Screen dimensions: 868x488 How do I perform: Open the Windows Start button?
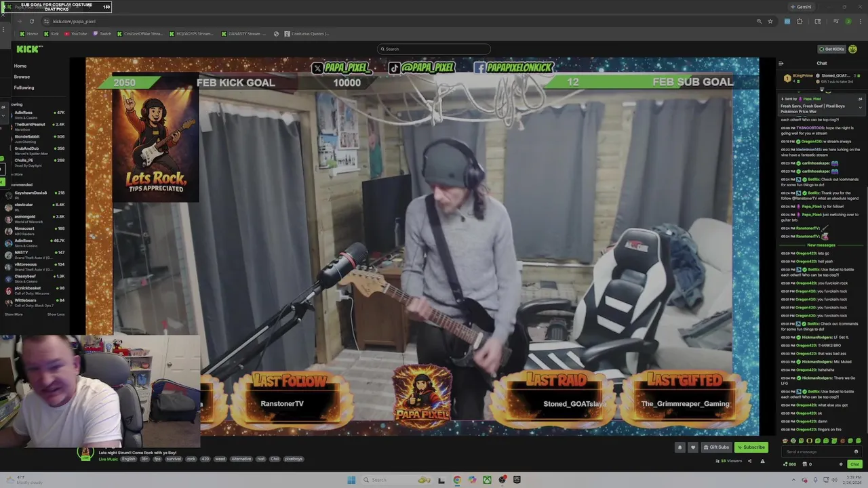pos(351,480)
